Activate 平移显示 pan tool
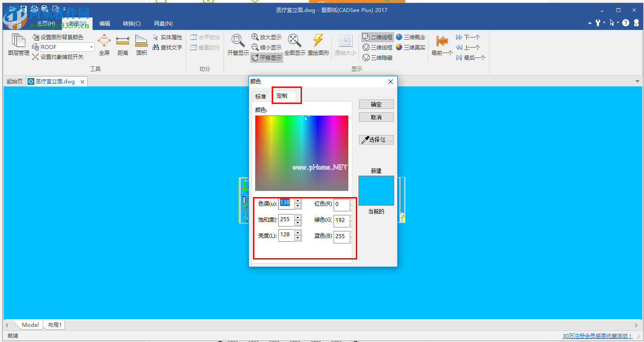Image resolution: width=644 pixels, height=342 pixels. pos(266,58)
